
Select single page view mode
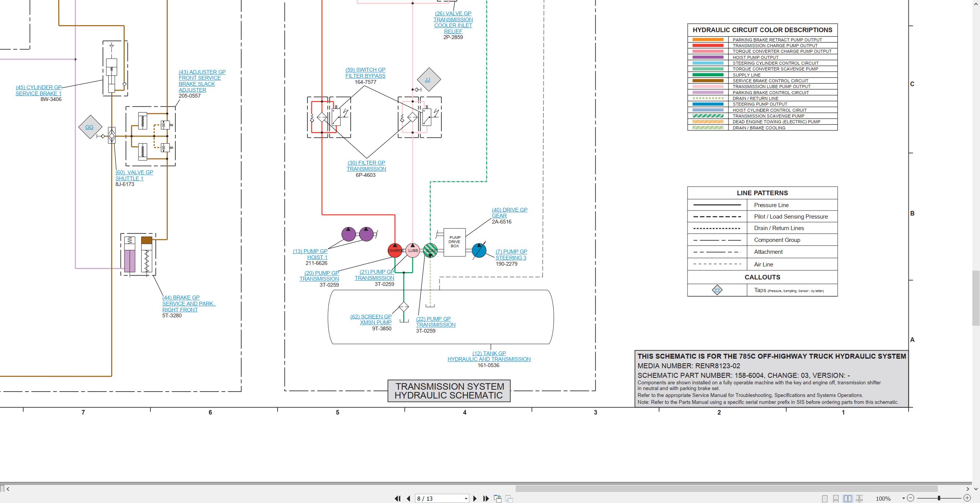pyautogui.click(x=825, y=498)
